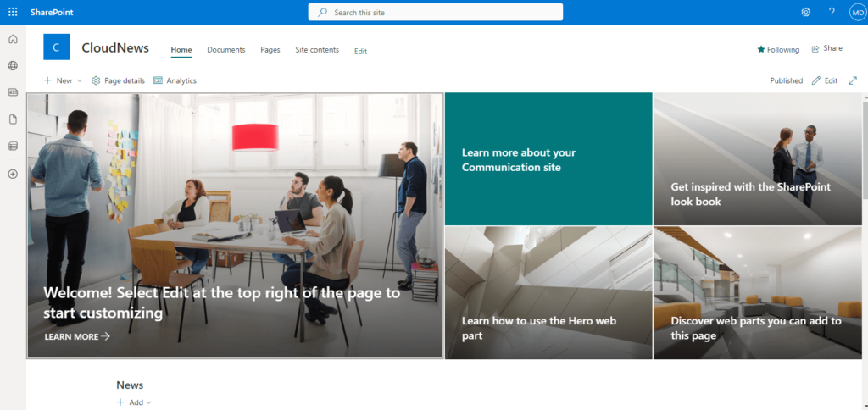Click the Search this site box
The height and width of the screenshot is (410, 868).
click(435, 12)
